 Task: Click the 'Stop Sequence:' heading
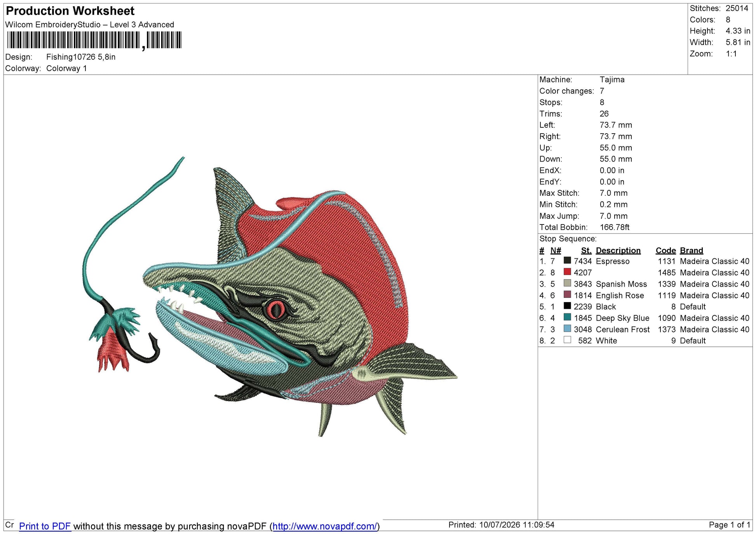tap(568, 239)
